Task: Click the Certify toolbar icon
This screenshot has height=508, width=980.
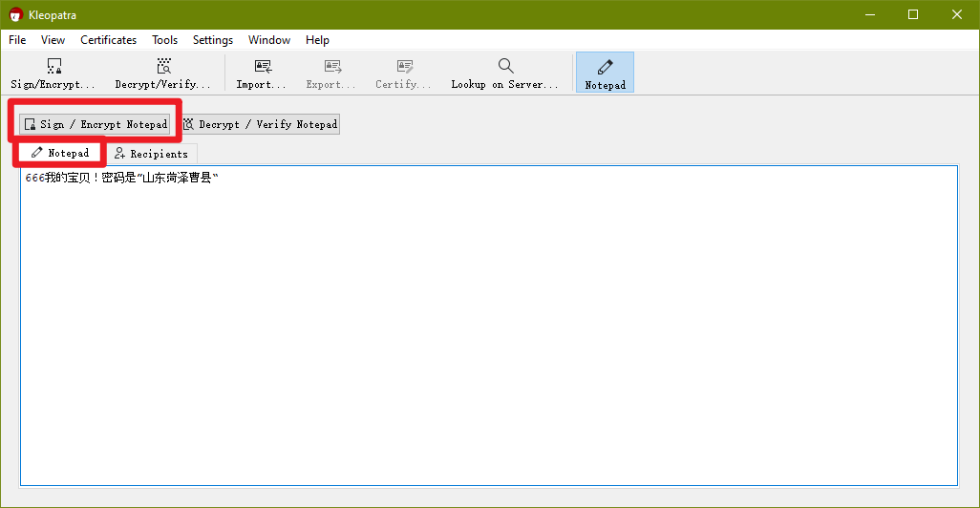Action: 404,66
